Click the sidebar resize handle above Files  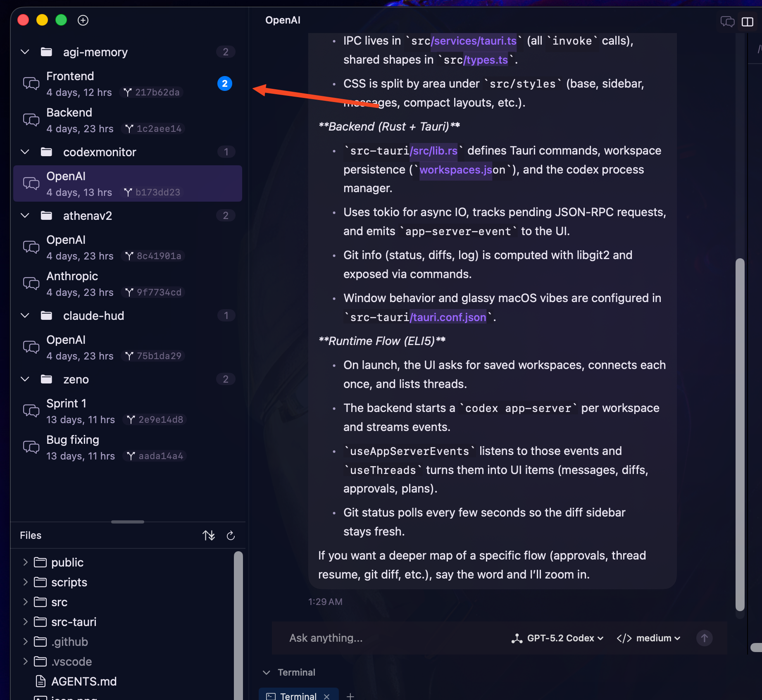click(x=128, y=522)
